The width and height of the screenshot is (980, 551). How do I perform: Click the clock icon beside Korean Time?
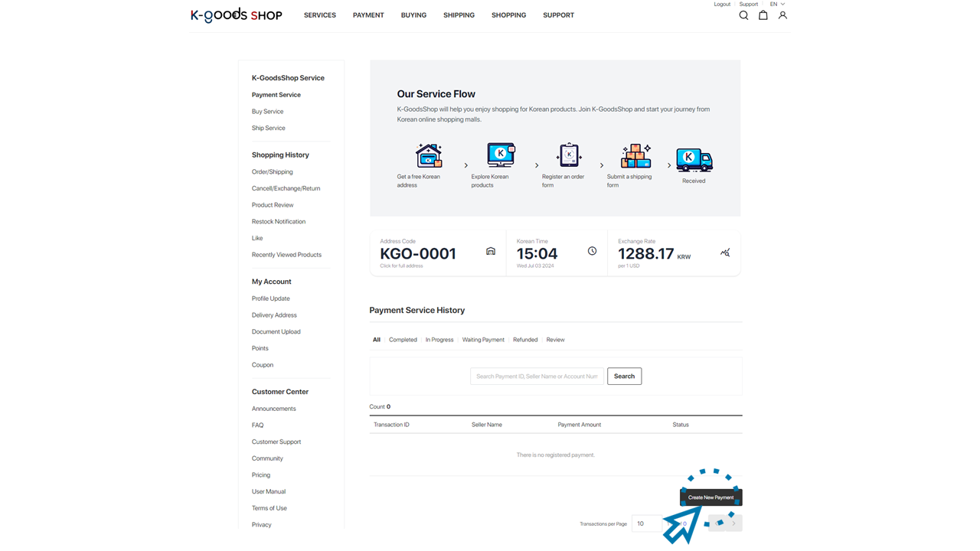coord(592,251)
